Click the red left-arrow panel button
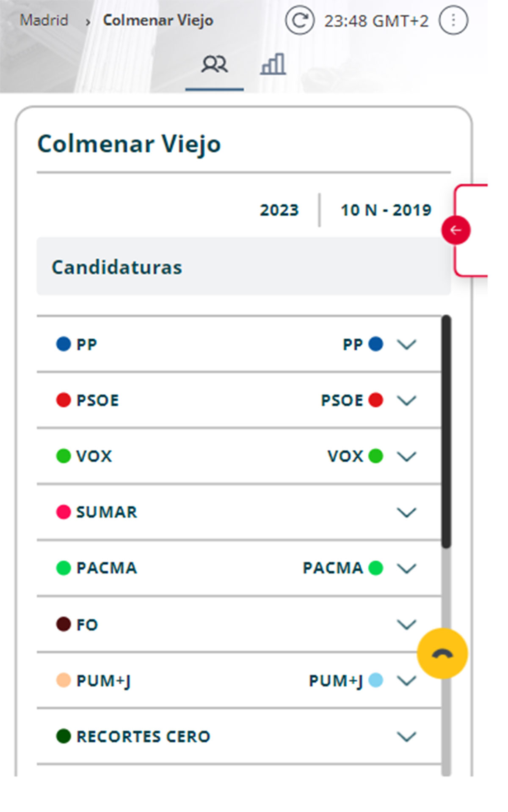 [456, 230]
